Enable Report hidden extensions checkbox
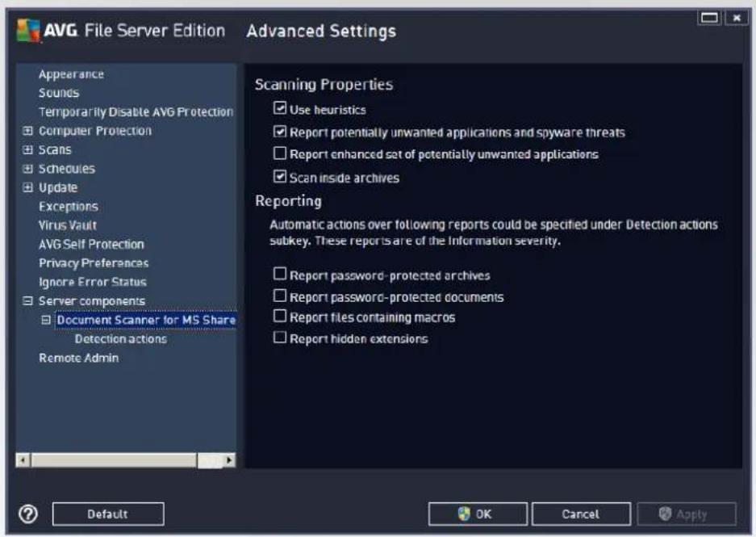The image size is (756, 537). [x=280, y=338]
